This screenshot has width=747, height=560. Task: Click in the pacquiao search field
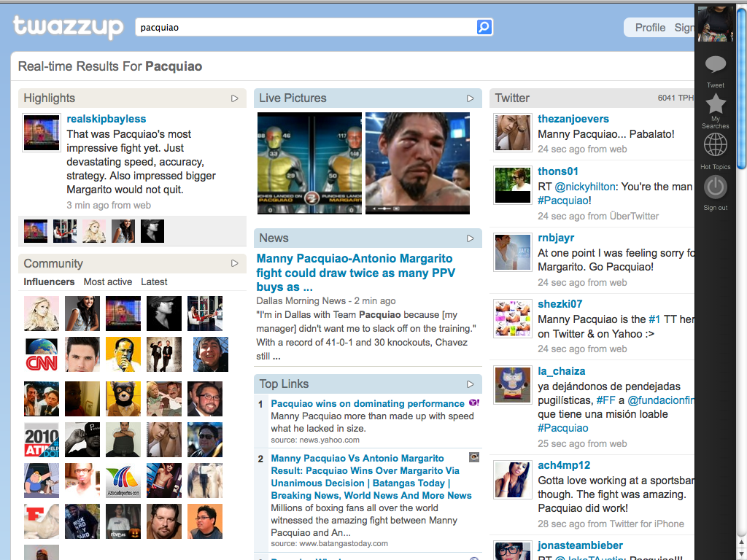pos(305,27)
